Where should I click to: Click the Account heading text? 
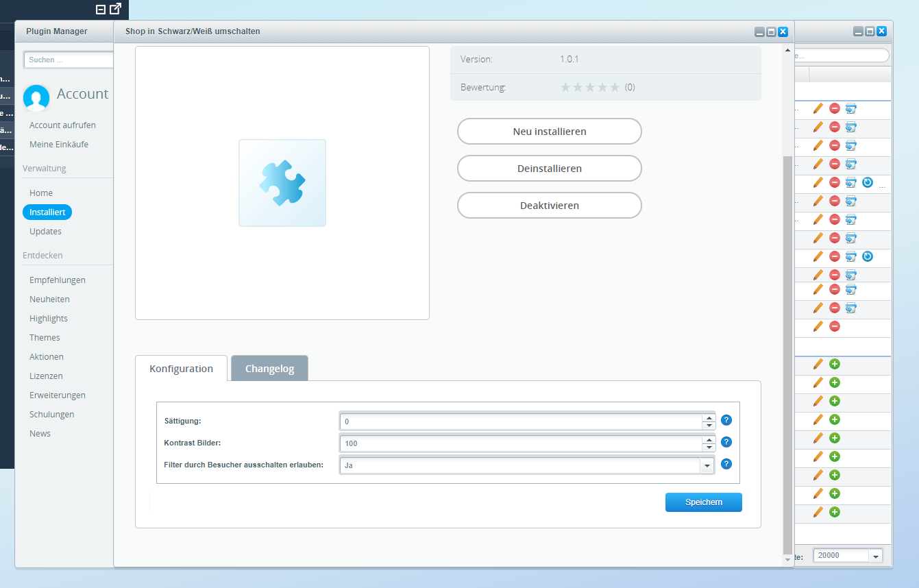click(x=83, y=94)
